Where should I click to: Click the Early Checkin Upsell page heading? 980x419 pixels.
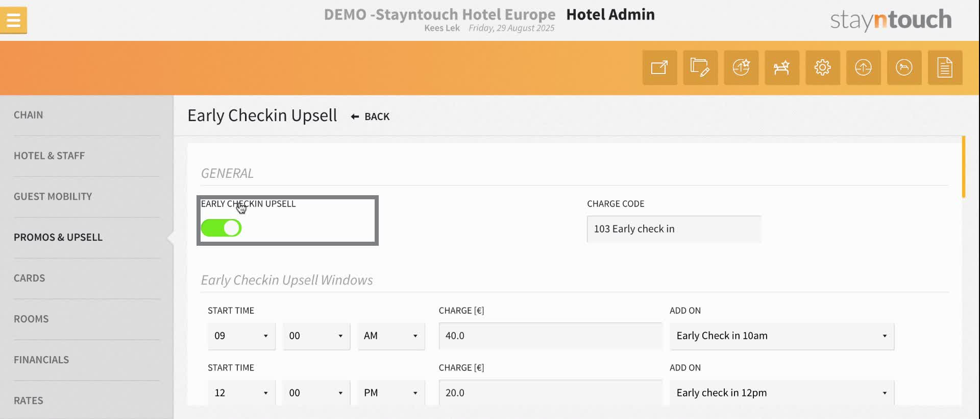click(262, 115)
